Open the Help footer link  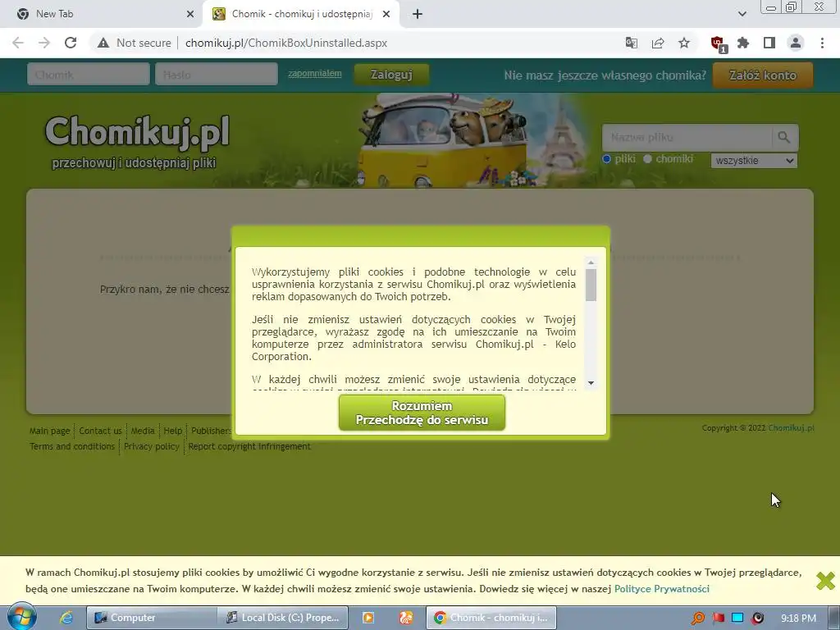172,431
